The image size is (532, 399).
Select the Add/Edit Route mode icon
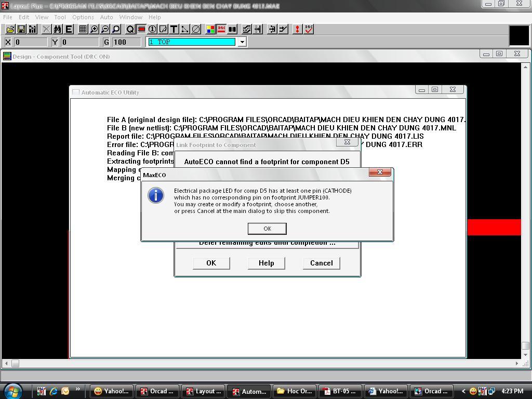pyautogui.click(x=283, y=29)
